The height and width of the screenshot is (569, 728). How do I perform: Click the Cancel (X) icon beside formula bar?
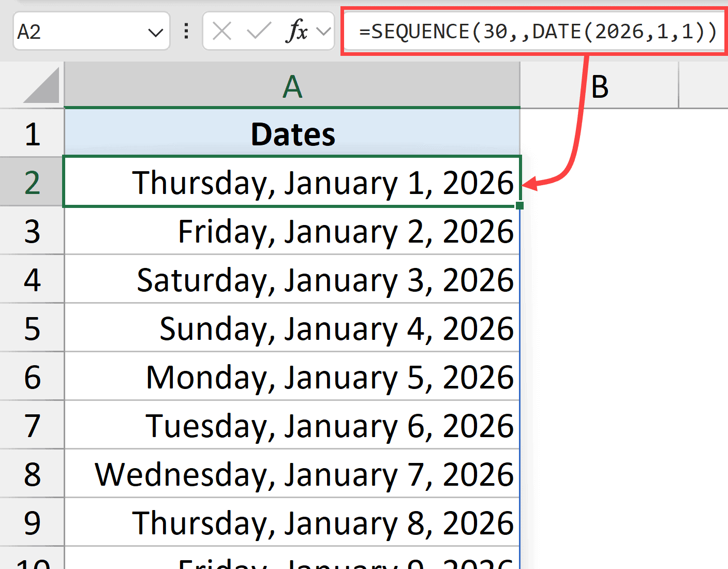click(221, 31)
